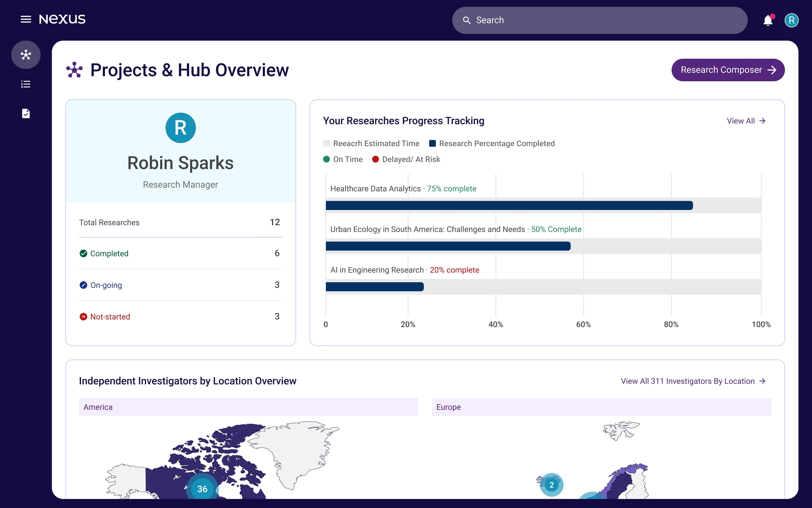The width and height of the screenshot is (812, 508).
Task: Click the Delayed/ At Risk red dot
Action: pyautogui.click(x=376, y=159)
